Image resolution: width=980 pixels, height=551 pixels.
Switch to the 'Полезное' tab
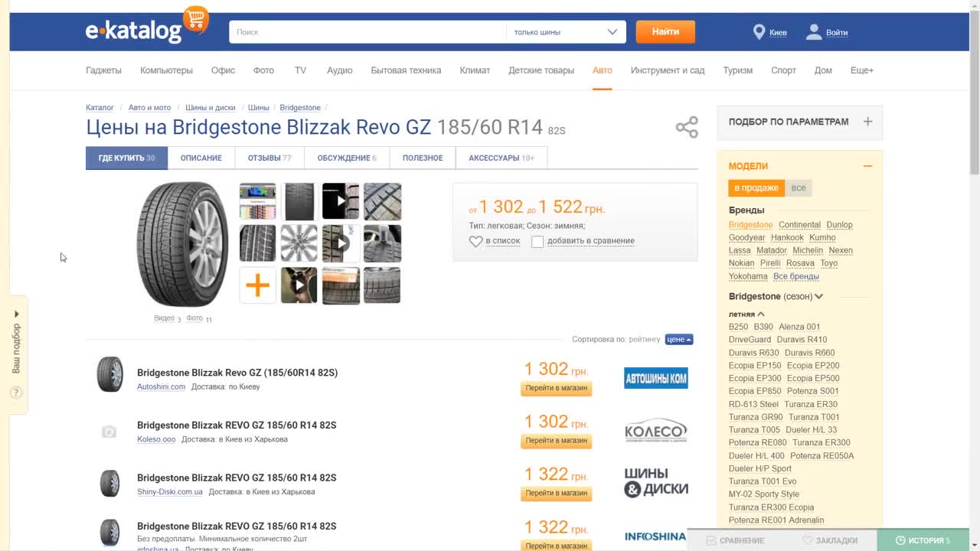click(x=423, y=158)
